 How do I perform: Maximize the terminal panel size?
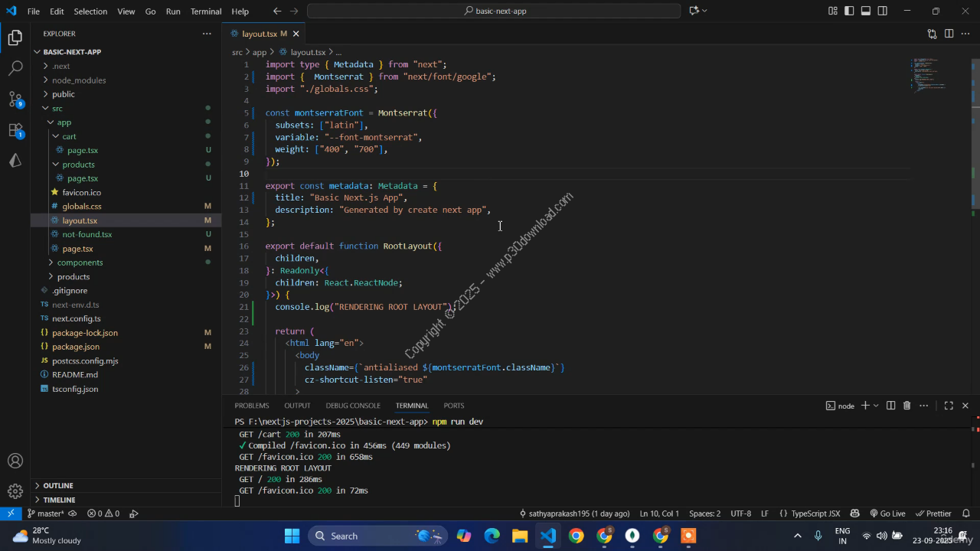[x=948, y=406]
